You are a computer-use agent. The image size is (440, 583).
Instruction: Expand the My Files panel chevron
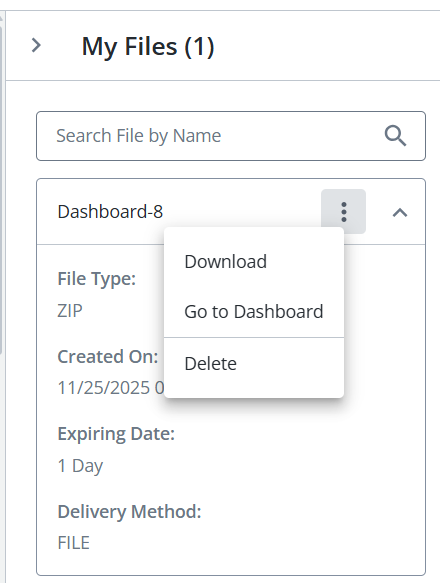click(x=36, y=46)
